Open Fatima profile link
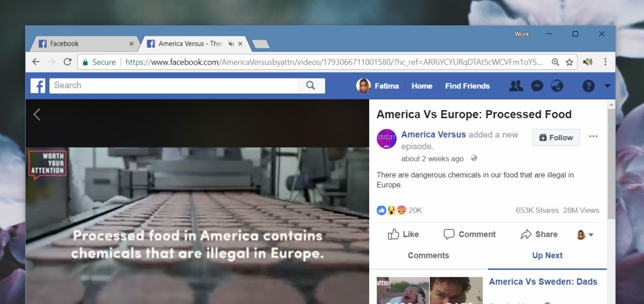Viewport: 644px width, 304px height. pos(386,86)
